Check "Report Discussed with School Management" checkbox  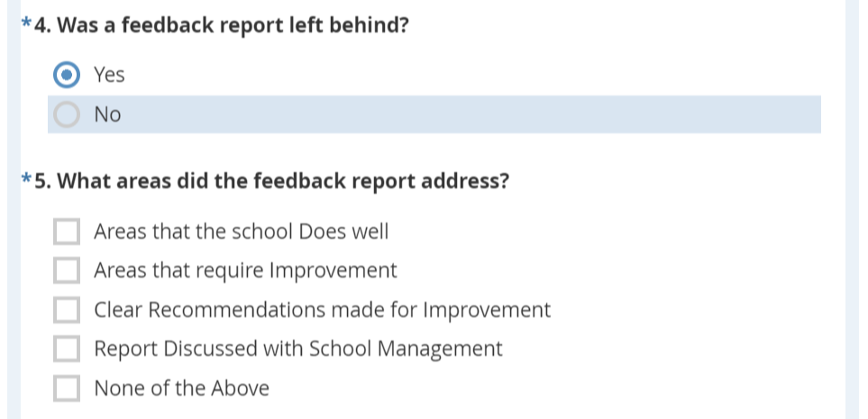click(67, 350)
